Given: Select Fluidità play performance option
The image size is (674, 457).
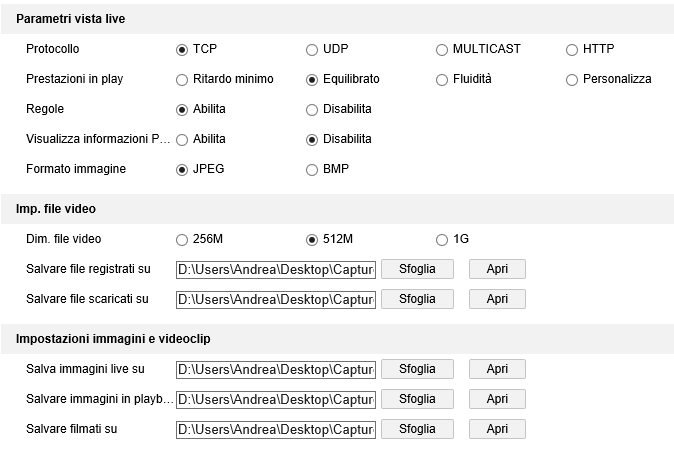Looking at the screenshot, I should [x=442, y=79].
